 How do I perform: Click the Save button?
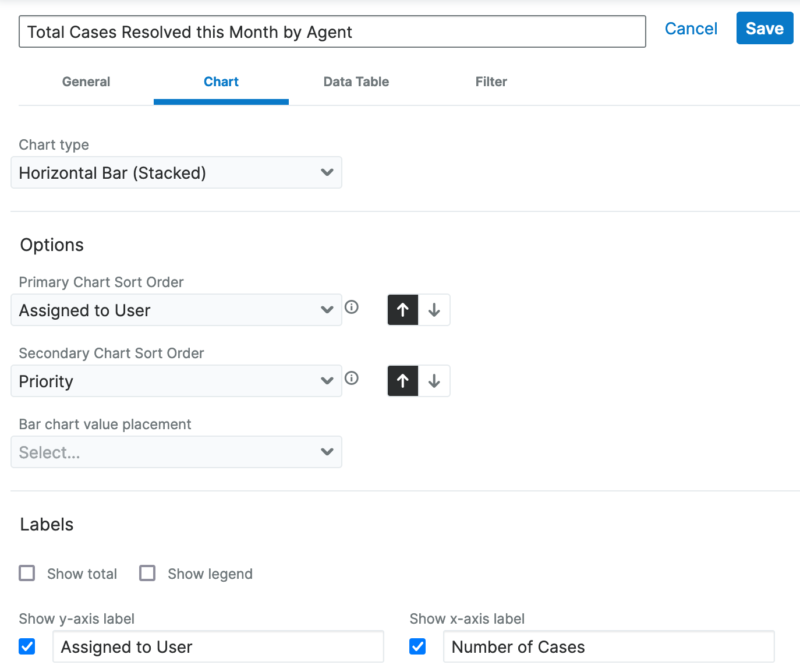764,29
